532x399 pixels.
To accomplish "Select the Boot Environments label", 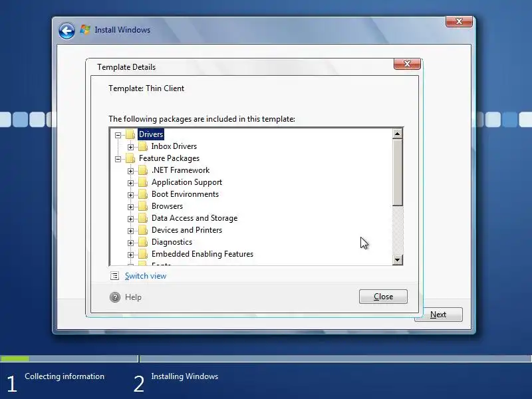I will pyautogui.click(x=185, y=194).
